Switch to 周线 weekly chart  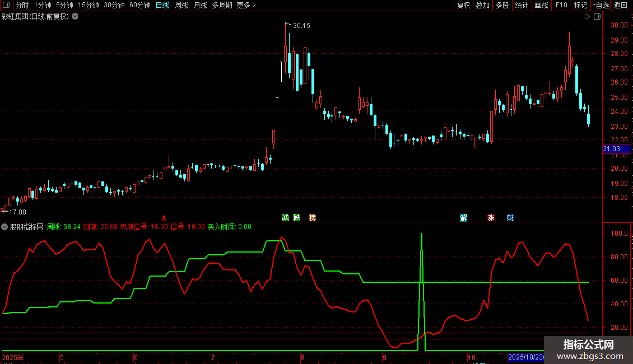181,5
